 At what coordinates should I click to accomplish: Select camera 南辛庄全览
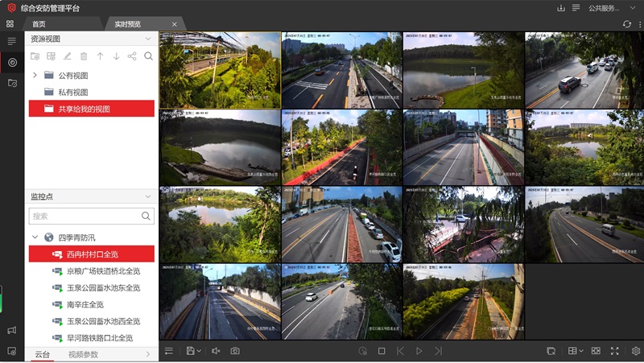(85, 304)
